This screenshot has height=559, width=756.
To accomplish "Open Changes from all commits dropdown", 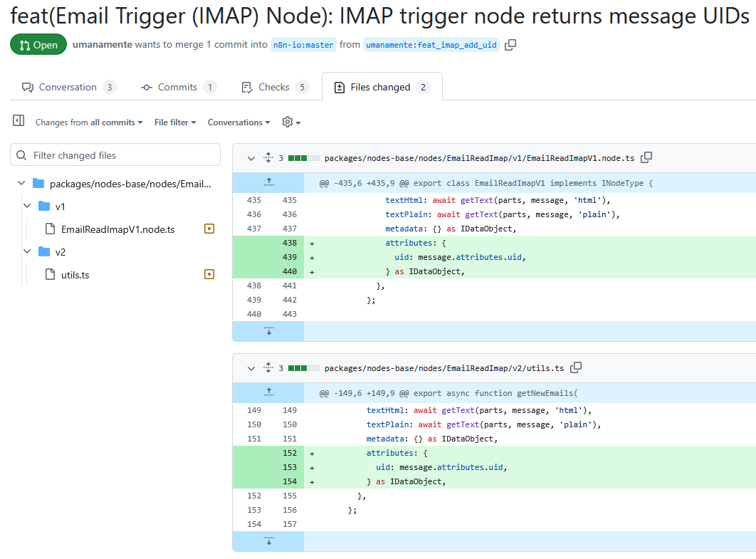I will pyautogui.click(x=89, y=122).
